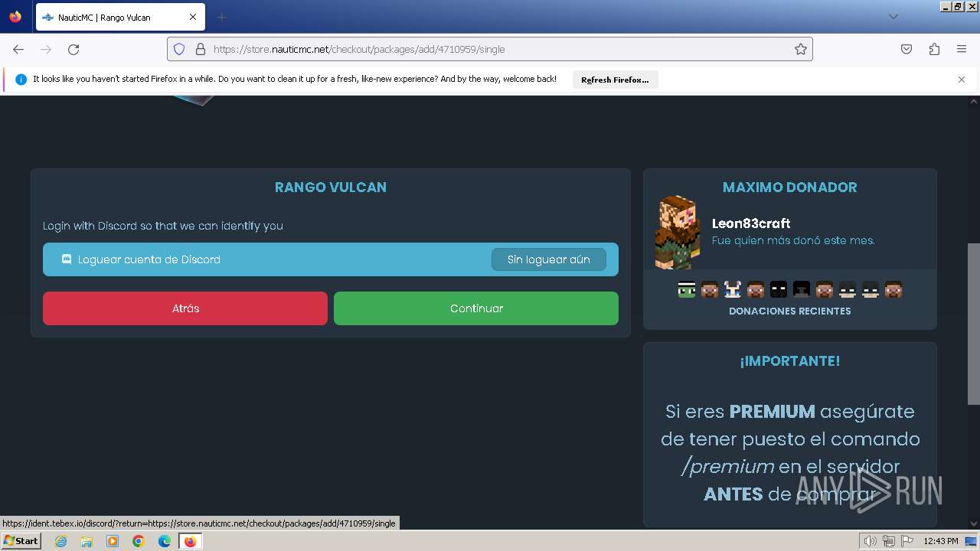Go back with the browser back arrow
Image resolution: width=980 pixels, height=551 pixels.
[18, 49]
